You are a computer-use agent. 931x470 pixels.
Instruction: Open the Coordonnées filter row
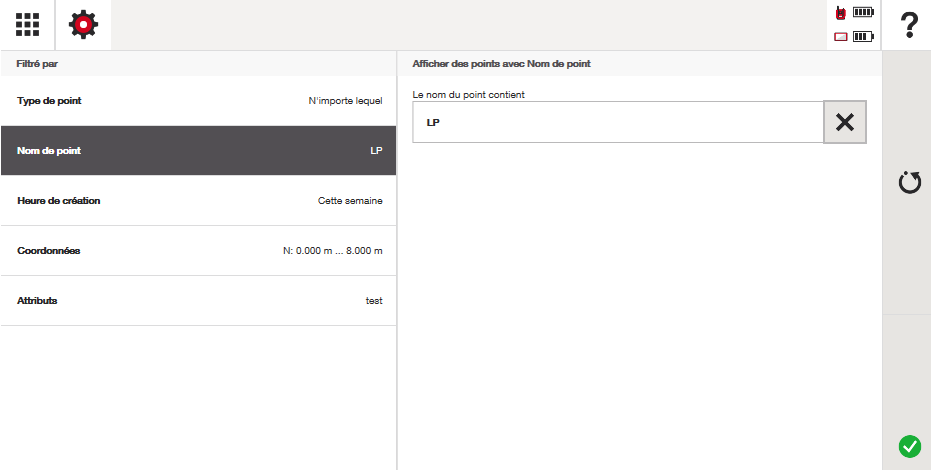pos(198,251)
